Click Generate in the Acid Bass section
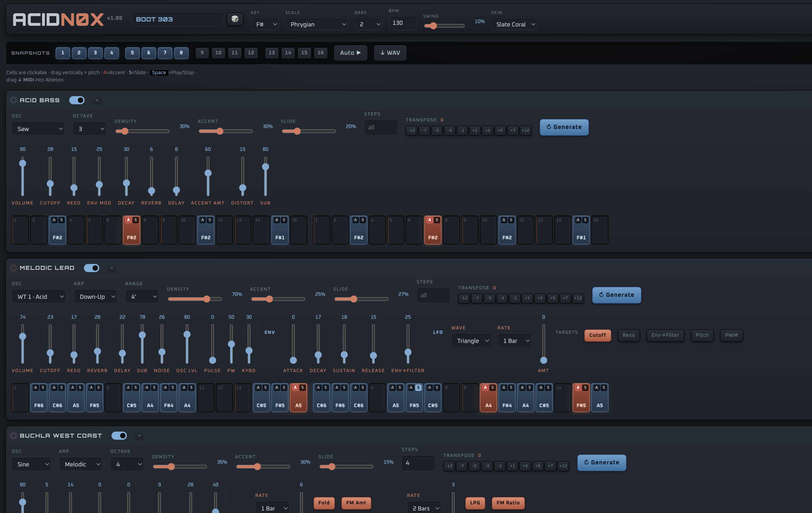 point(564,127)
